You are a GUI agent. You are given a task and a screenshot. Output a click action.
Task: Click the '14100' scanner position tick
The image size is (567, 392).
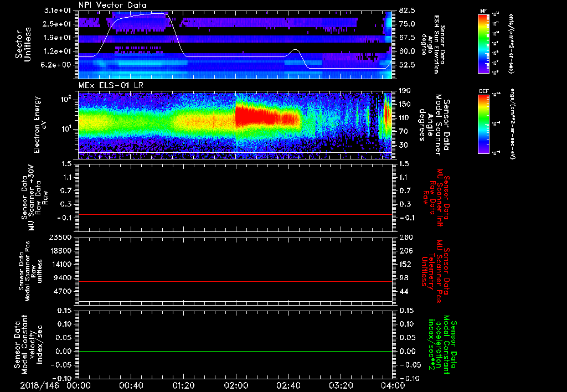point(63,264)
